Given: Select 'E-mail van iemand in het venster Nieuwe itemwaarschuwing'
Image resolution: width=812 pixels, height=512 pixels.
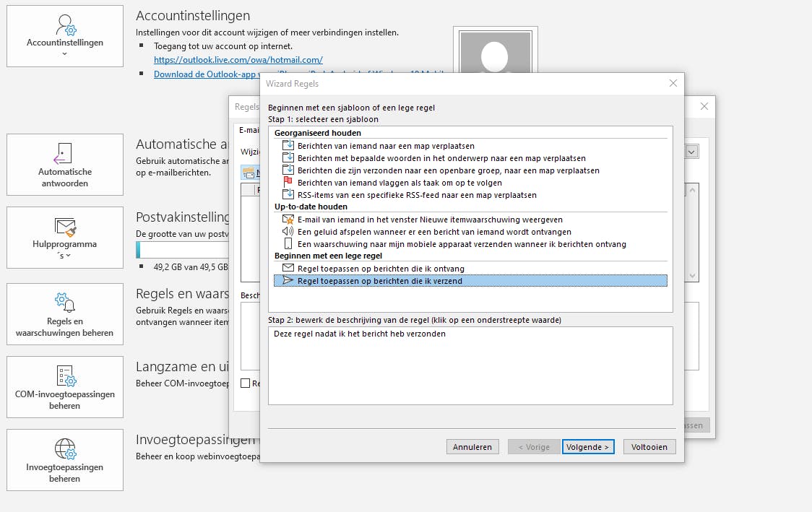Looking at the screenshot, I should [430, 220].
